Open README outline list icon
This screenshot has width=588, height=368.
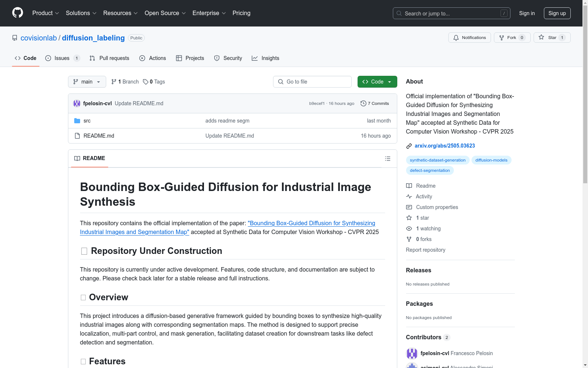[387, 159]
